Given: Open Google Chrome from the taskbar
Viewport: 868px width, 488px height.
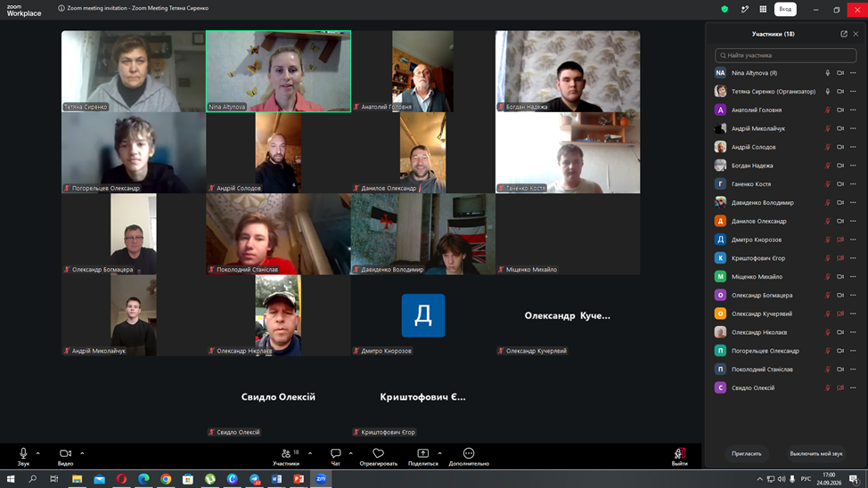Looking at the screenshot, I should 166,479.
